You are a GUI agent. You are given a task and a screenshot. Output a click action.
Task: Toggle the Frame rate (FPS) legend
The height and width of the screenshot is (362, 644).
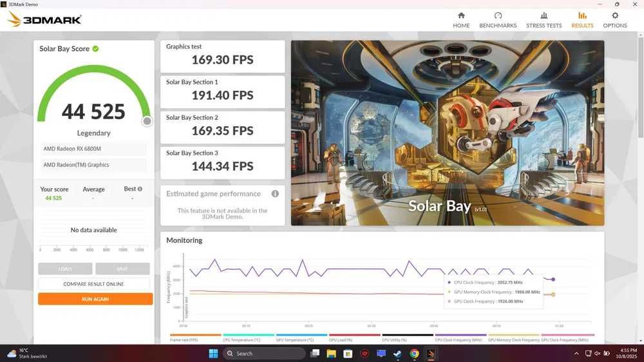pyautogui.click(x=195, y=338)
